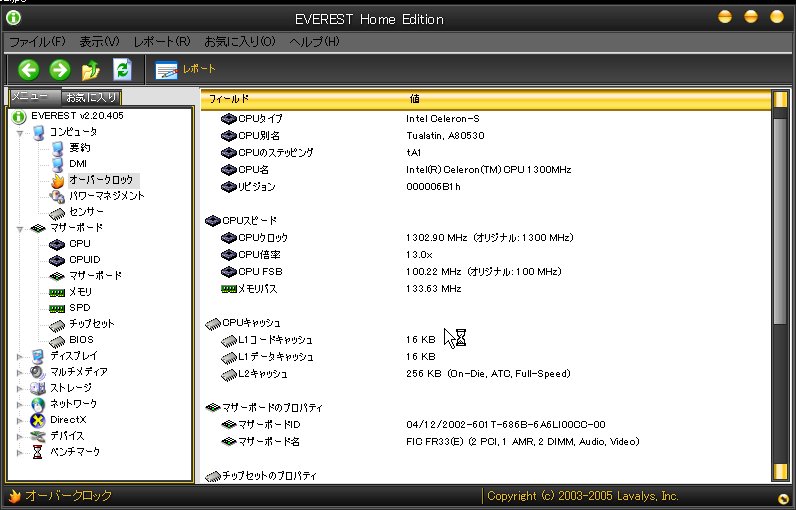This screenshot has height=510, width=796.
Task: Open the ヘルプ(H) menu
Action: tap(314, 42)
